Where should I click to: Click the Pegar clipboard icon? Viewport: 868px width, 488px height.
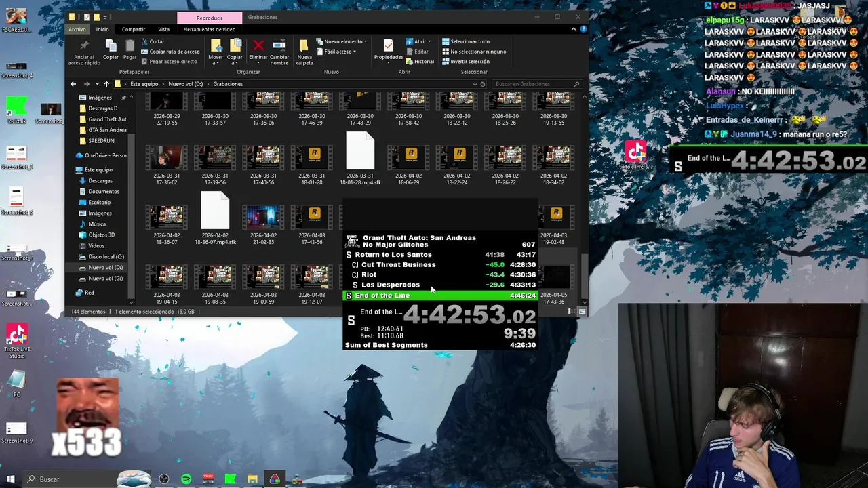click(x=130, y=46)
